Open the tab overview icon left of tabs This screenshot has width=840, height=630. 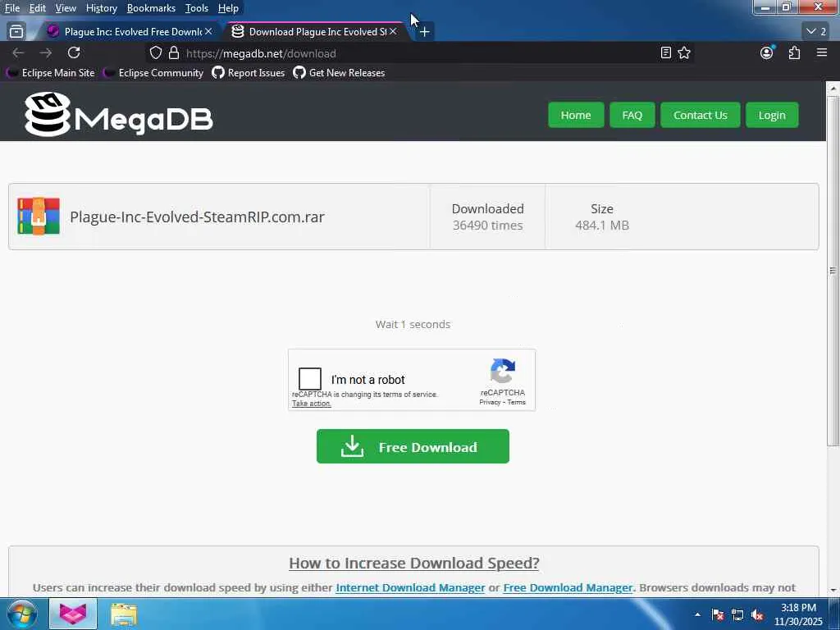point(16,32)
